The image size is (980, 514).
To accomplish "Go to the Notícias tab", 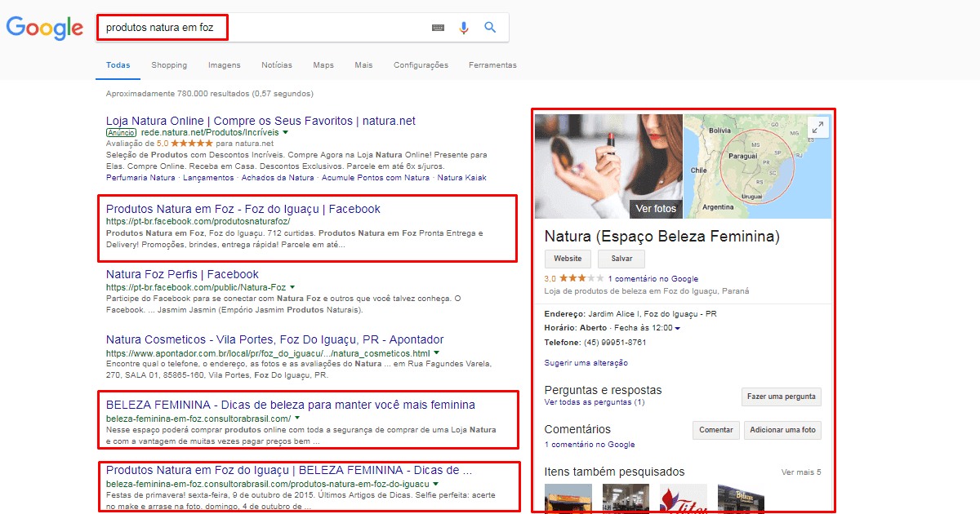I will tap(277, 65).
